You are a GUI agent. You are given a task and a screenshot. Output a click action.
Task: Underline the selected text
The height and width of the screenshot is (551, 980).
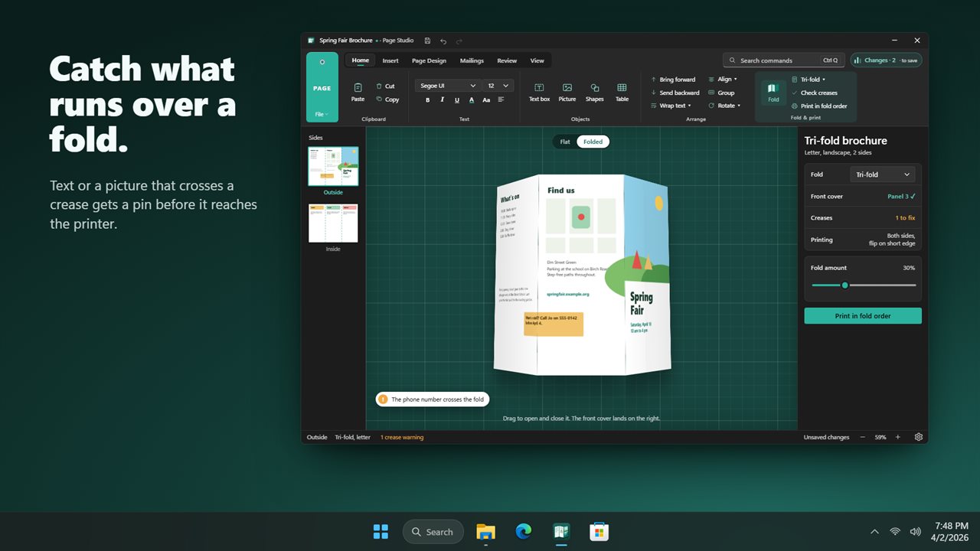(x=457, y=100)
